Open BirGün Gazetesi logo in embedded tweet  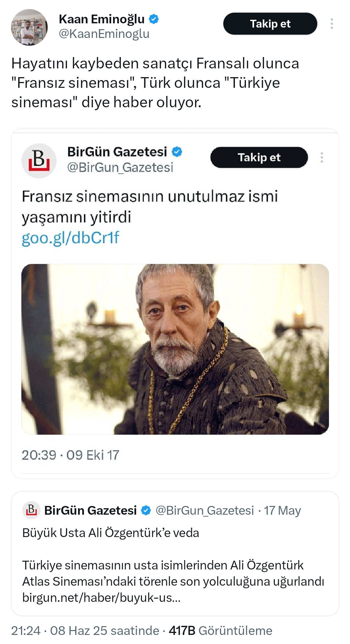tap(39, 160)
